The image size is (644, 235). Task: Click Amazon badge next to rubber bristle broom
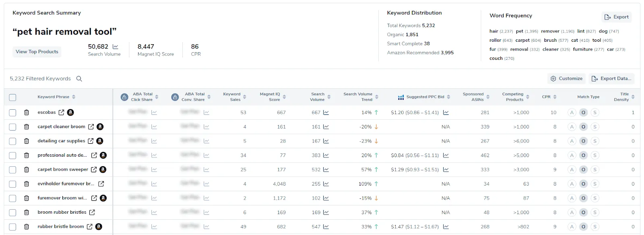(x=99, y=227)
